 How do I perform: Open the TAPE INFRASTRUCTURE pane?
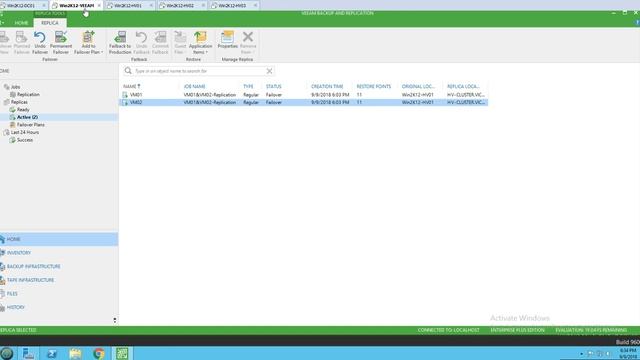[x=59, y=280]
